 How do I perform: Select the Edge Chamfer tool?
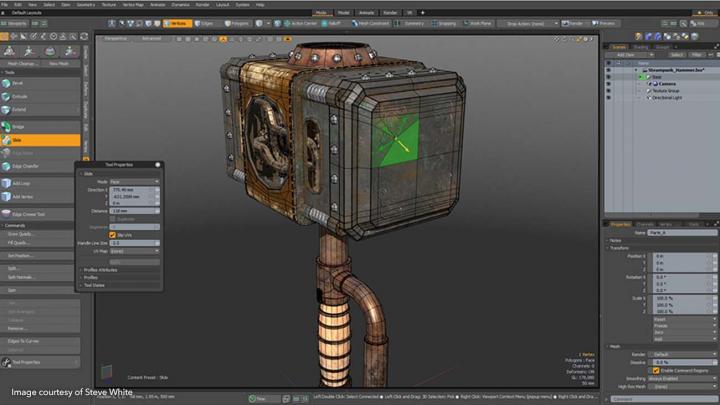[40, 166]
